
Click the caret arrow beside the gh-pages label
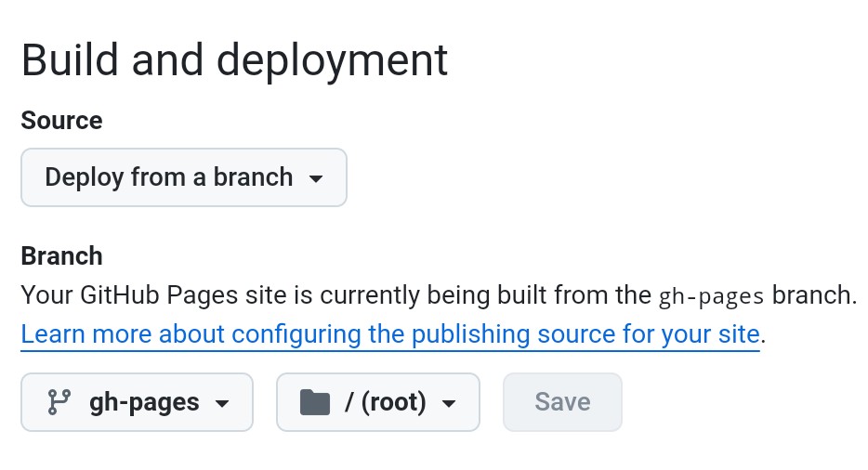pyautogui.click(x=222, y=403)
